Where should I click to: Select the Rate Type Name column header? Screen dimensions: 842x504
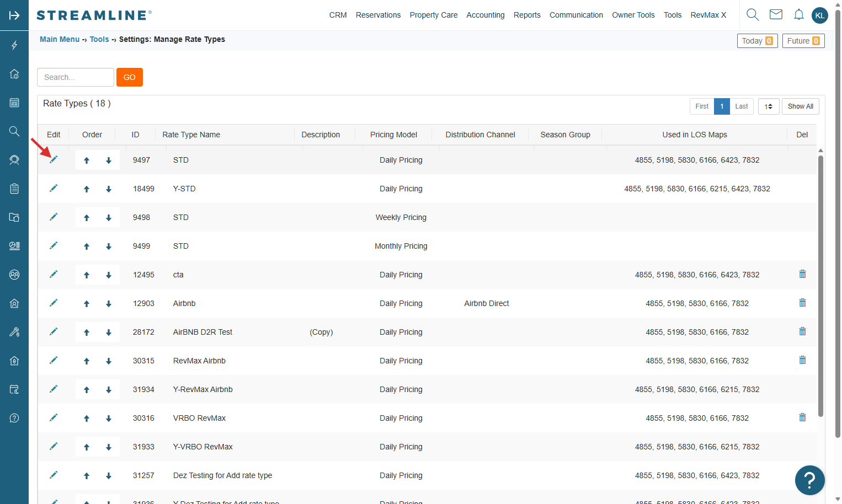[x=191, y=135]
